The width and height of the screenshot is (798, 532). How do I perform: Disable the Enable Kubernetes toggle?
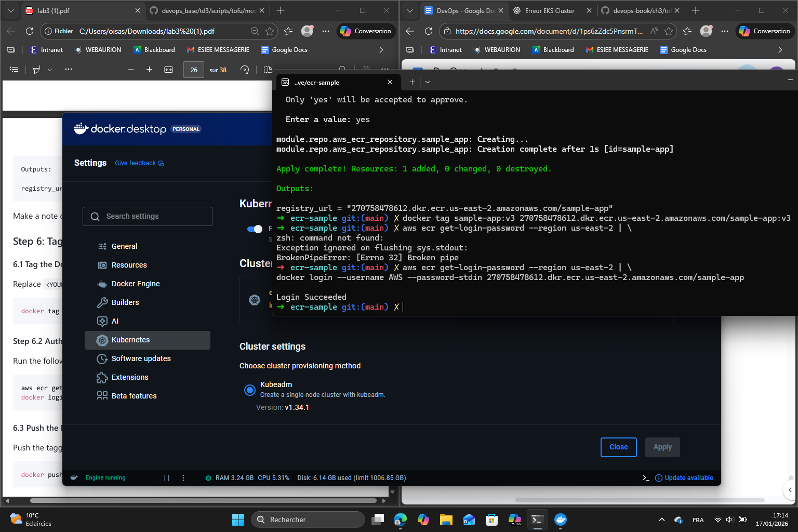tap(256, 229)
